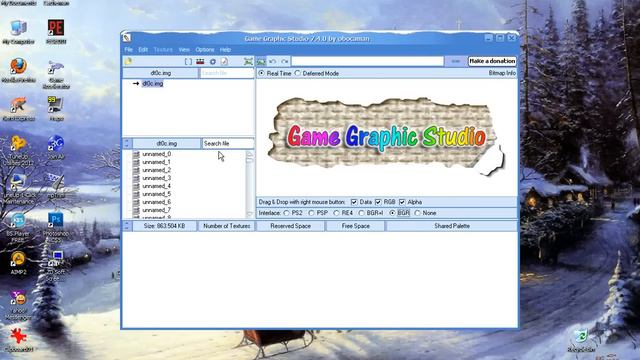Viewport: 640px width, 360px height.
Task: Select the unnamed_3 entry
Action: coord(157,178)
